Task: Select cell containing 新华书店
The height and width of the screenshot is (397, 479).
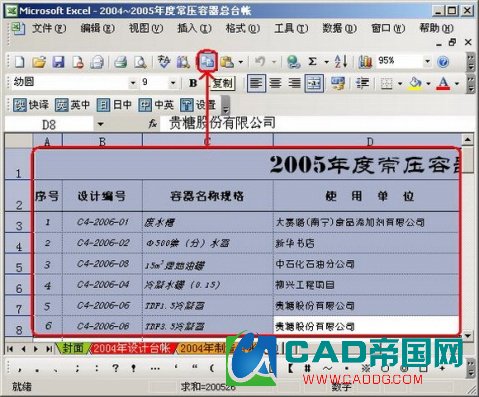Action: [x=366, y=243]
